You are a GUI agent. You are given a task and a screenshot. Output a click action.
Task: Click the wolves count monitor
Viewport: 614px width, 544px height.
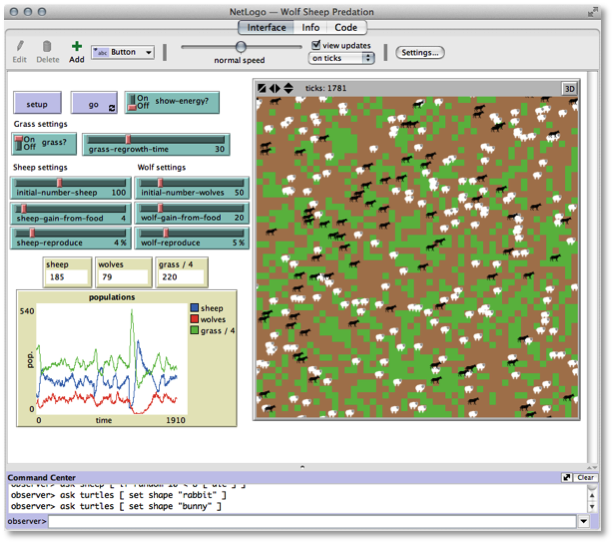pyautogui.click(x=124, y=272)
